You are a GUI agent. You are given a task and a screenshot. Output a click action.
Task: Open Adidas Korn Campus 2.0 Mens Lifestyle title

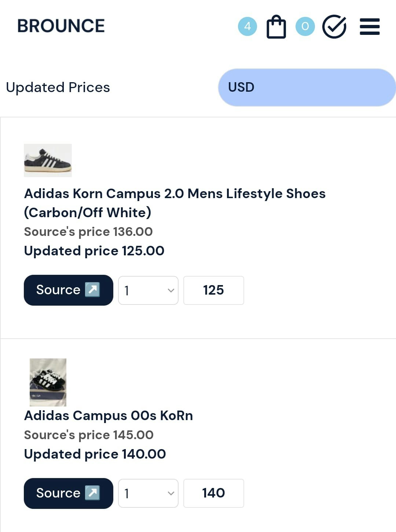point(175,203)
